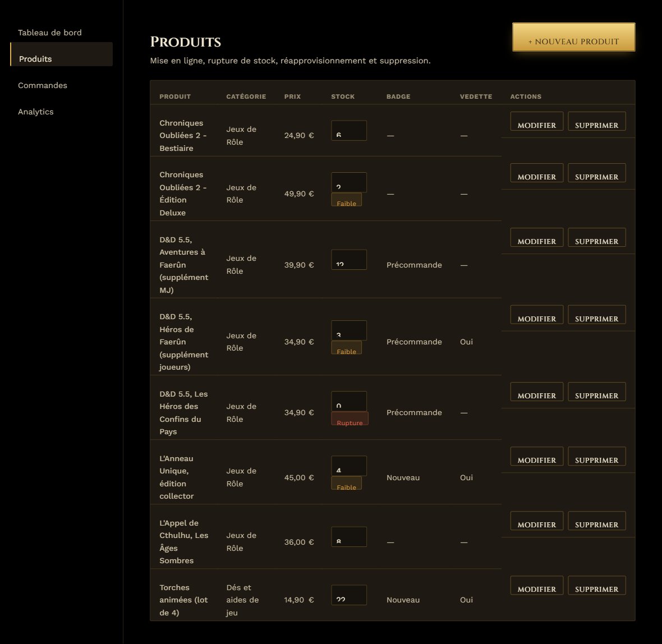Click product name L'Appel de Cthulhu
The width and height of the screenshot is (662, 644).
coord(183,542)
